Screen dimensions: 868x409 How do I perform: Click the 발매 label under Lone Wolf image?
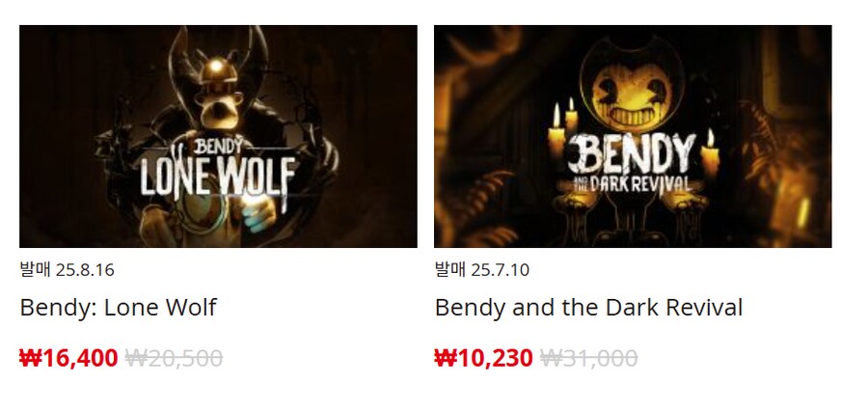click(35, 270)
